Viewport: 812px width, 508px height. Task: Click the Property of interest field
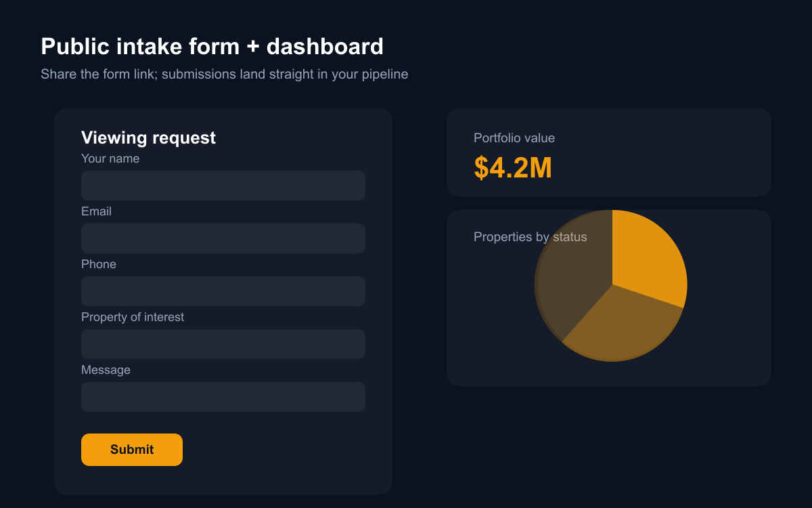click(x=223, y=344)
